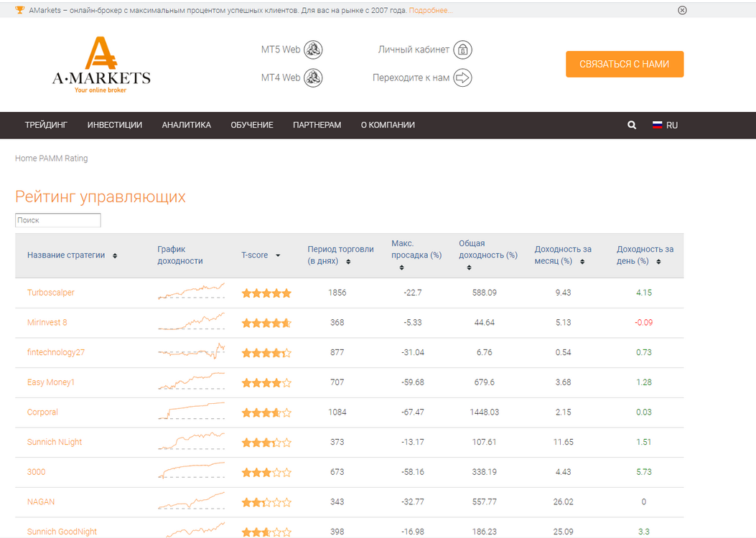Open MT5 Web terminal icon
Screen dimensions: 756x538
[314, 49]
